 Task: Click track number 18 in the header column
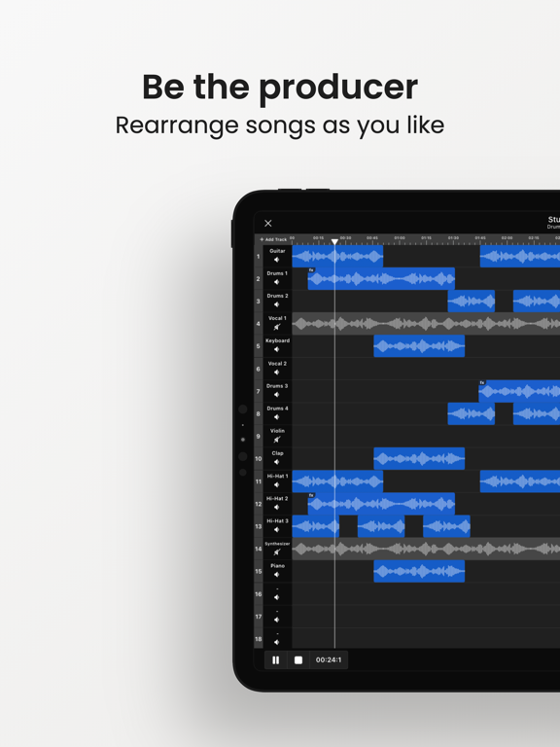(x=258, y=639)
